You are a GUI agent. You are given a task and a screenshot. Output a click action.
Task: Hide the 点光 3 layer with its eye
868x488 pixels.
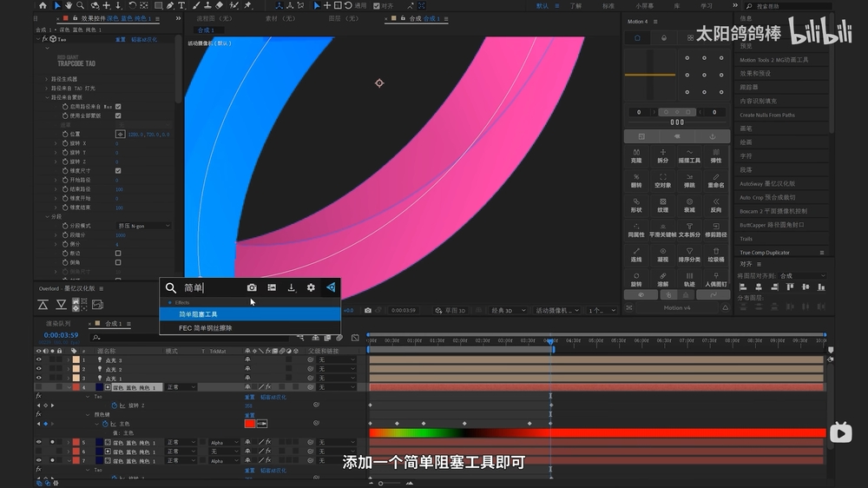click(39, 359)
